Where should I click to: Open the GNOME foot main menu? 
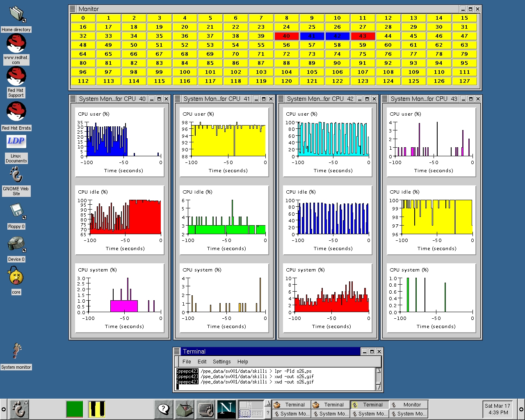coord(18,409)
